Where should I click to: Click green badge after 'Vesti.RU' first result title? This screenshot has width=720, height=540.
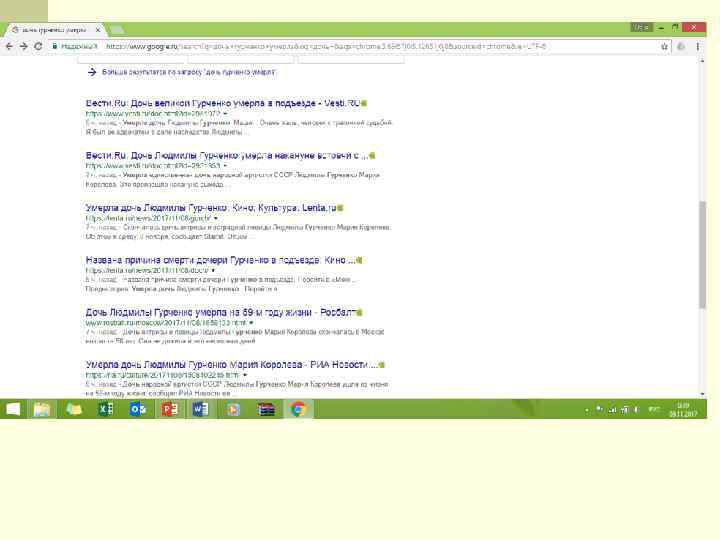tap(364, 104)
